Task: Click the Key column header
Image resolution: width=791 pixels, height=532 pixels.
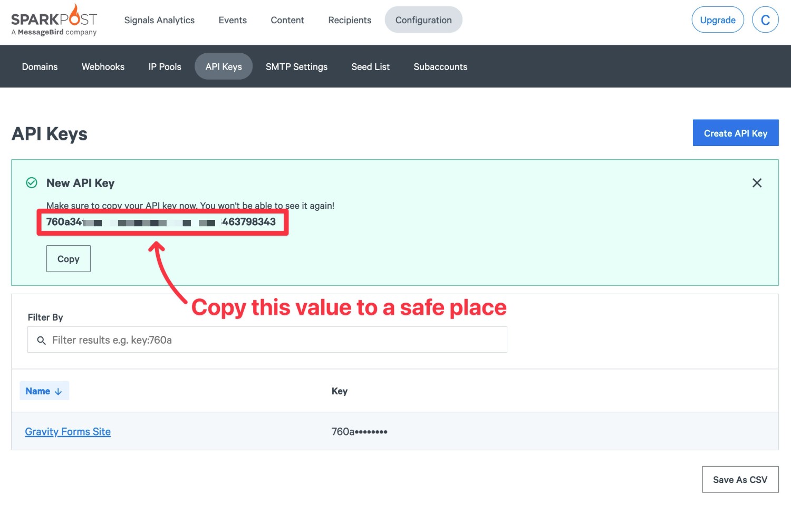Action: (340, 391)
